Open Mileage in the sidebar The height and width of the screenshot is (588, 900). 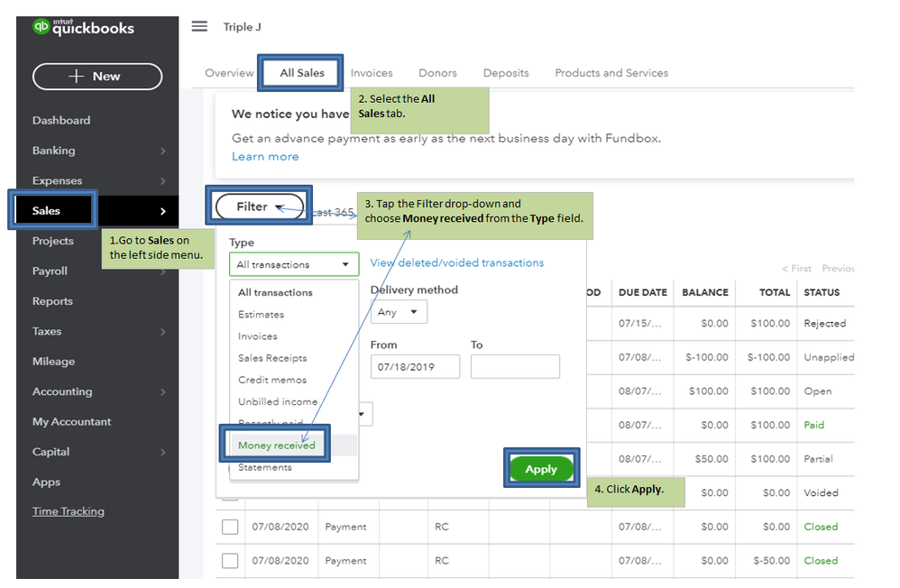tap(53, 361)
